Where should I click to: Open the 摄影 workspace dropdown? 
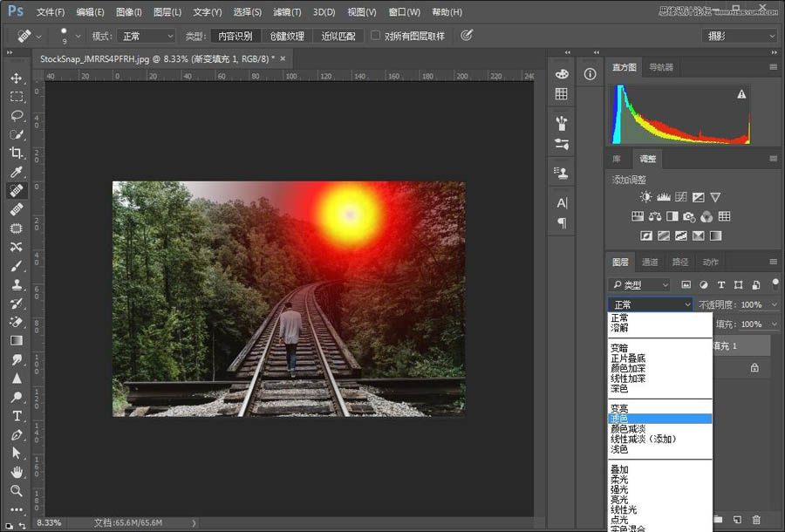(x=740, y=36)
